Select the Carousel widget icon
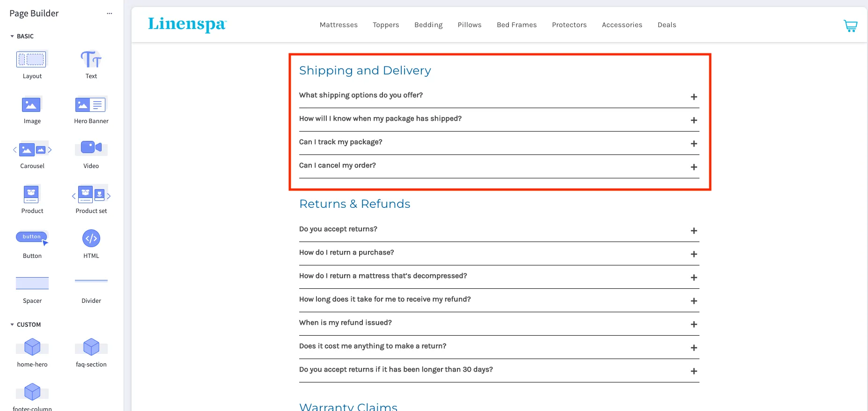Viewport: 868px width, 411px height. coord(32,150)
